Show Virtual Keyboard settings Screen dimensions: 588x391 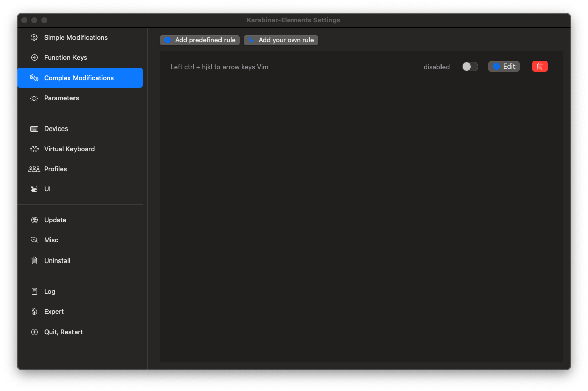pos(80,149)
